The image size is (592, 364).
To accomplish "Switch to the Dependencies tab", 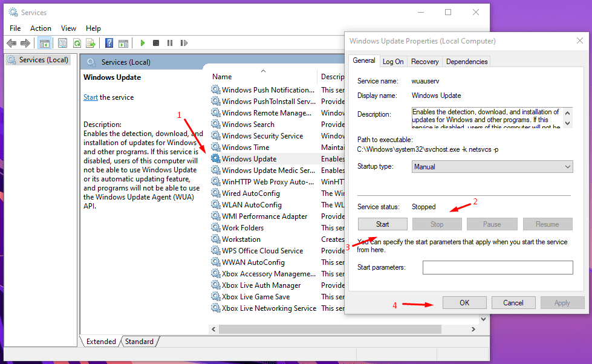I will pyautogui.click(x=467, y=62).
